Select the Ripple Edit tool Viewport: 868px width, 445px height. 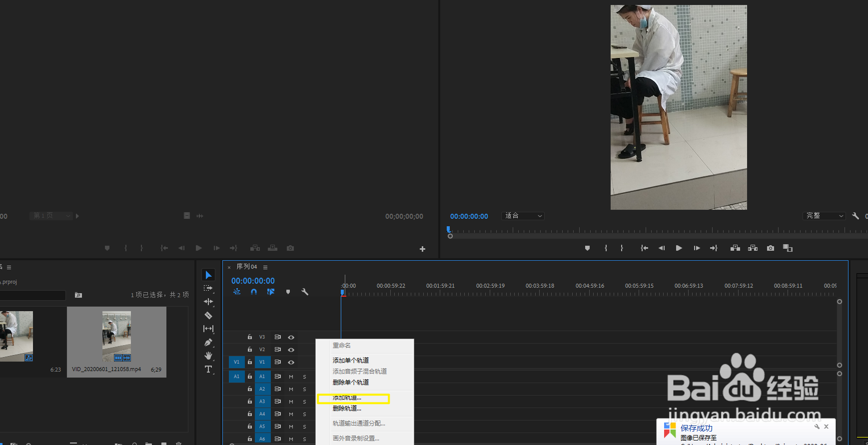pyautogui.click(x=208, y=302)
